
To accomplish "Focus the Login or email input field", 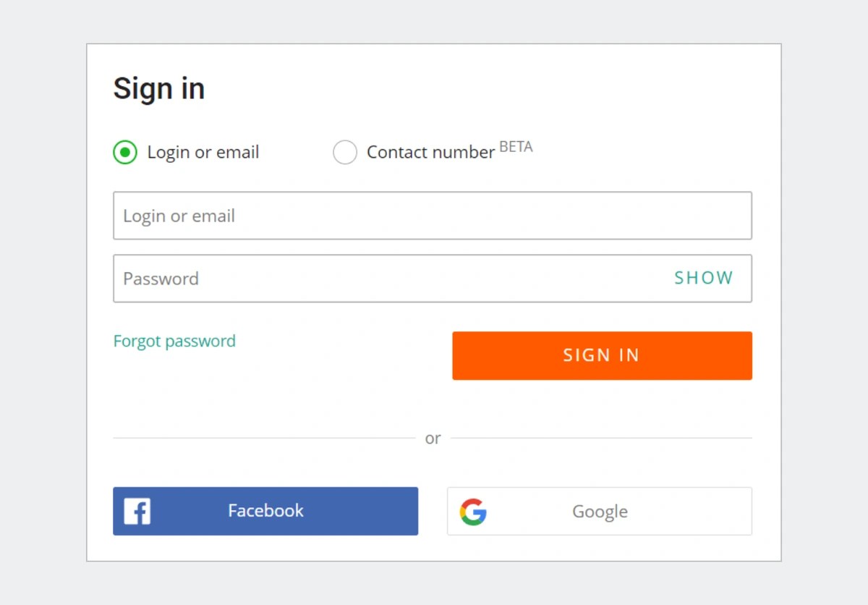I will (x=433, y=216).
